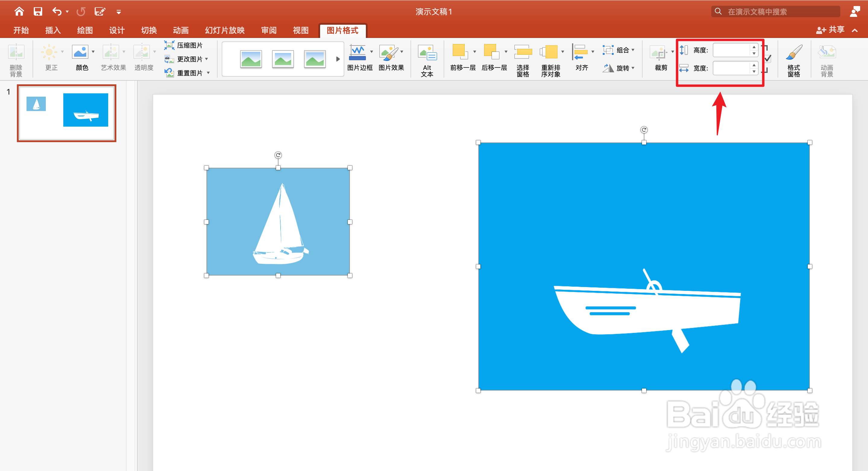868x471 pixels.
Task: Decrease 宽度 width with down stepper
Action: point(754,71)
